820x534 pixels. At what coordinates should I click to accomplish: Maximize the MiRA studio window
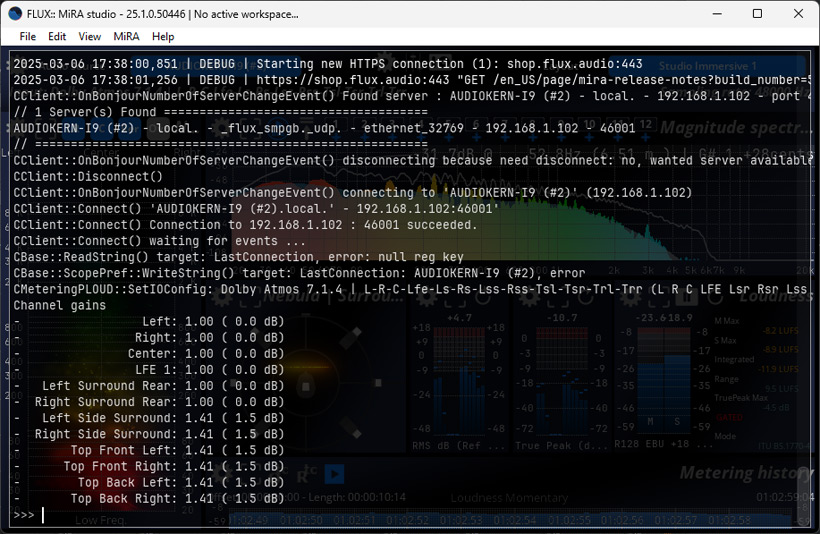click(x=757, y=14)
